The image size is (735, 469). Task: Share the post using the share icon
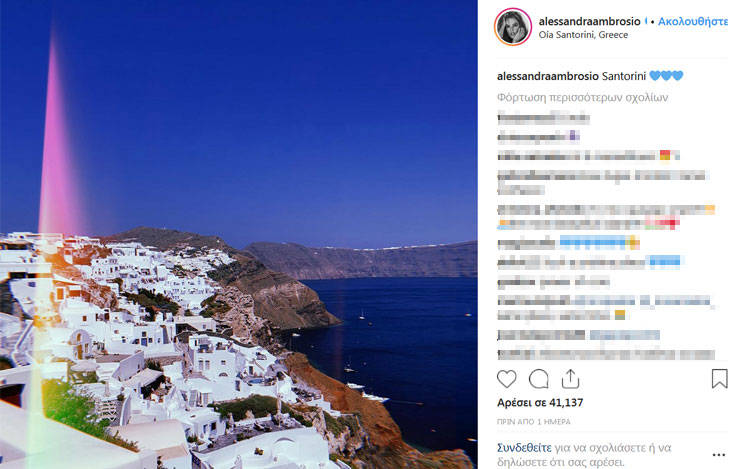point(570,379)
